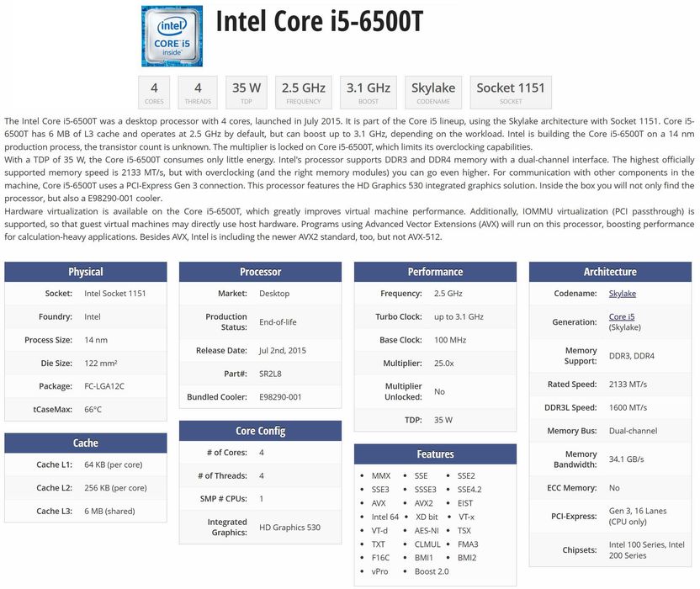Click the Intel Core i5 inside logo

click(x=172, y=36)
